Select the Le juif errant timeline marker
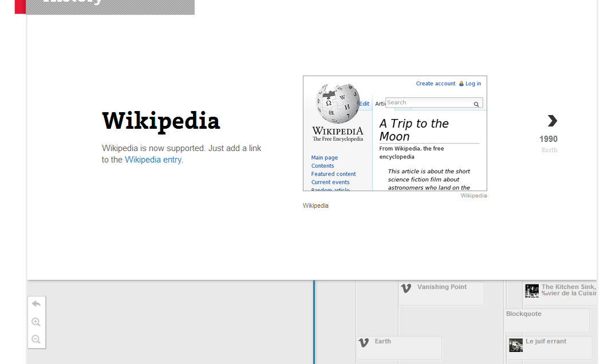This screenshot has width=604, height=364. pyautogui.click(x=550, y=347)
